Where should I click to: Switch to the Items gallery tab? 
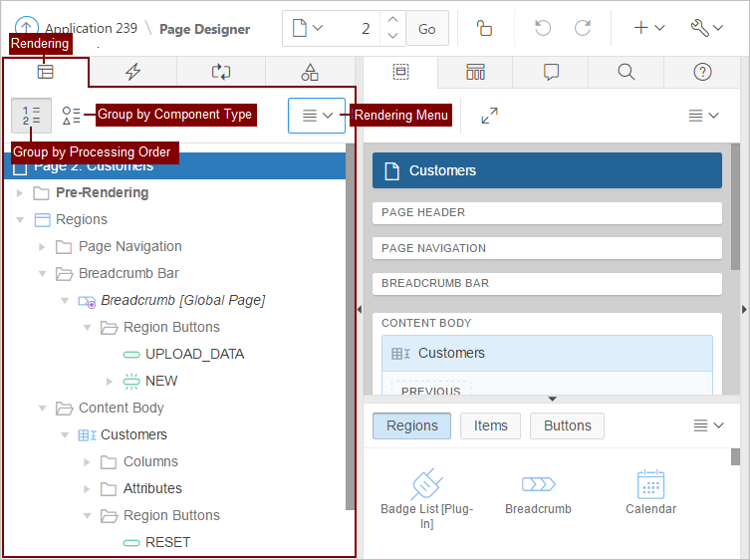pyautogui.click(x=490, y=425)
